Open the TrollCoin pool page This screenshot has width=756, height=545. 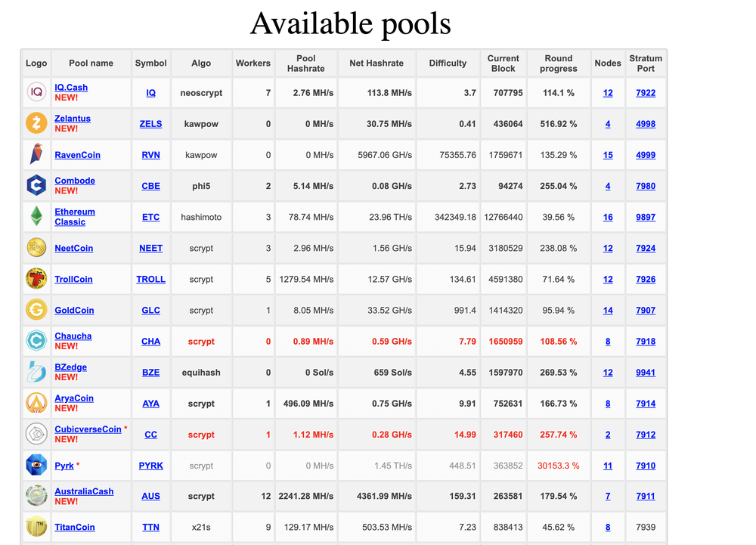[x=73, y=280]
